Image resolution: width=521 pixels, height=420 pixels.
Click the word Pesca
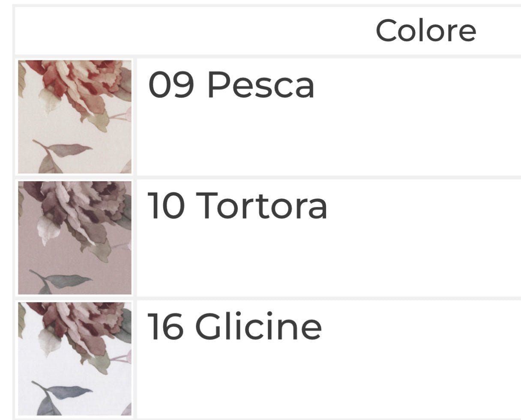[261, 85]
